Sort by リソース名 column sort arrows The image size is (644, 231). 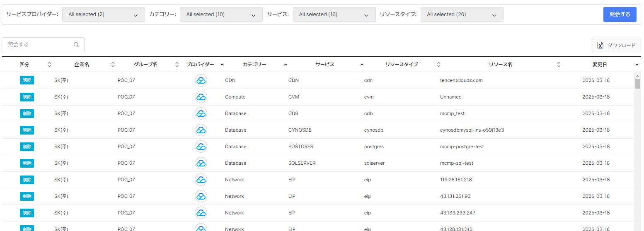pyautogui.click(x=559, y=65)
